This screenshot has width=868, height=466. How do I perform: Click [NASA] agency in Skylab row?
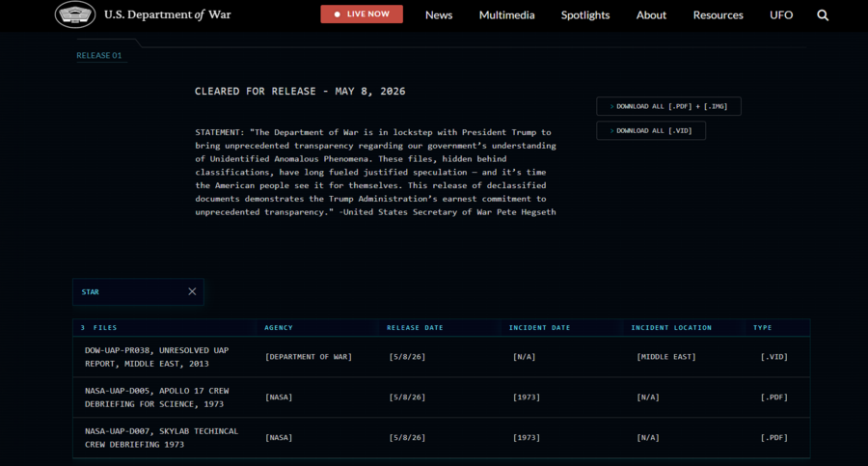279,438
